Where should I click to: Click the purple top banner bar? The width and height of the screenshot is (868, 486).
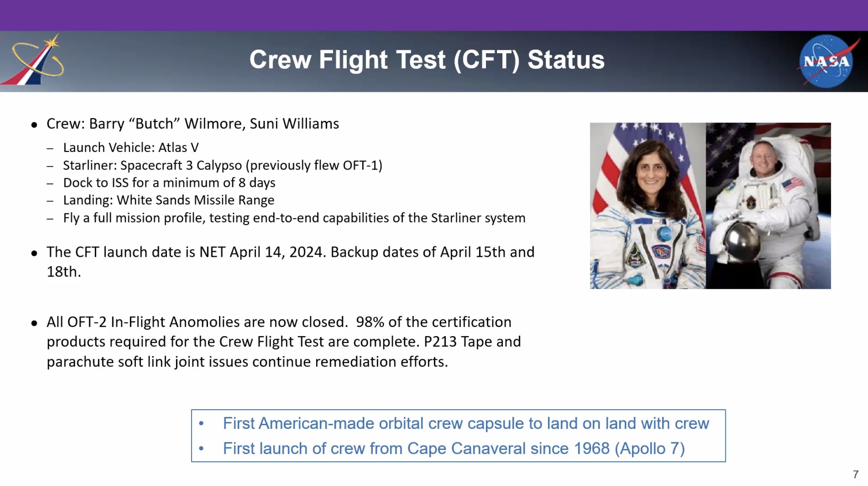(434, 15)
